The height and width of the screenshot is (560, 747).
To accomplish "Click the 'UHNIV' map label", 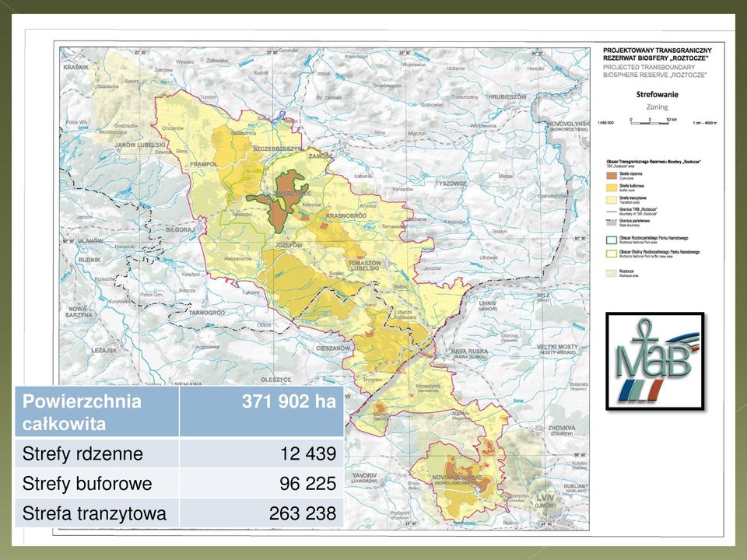I will [x=487, y=303].
